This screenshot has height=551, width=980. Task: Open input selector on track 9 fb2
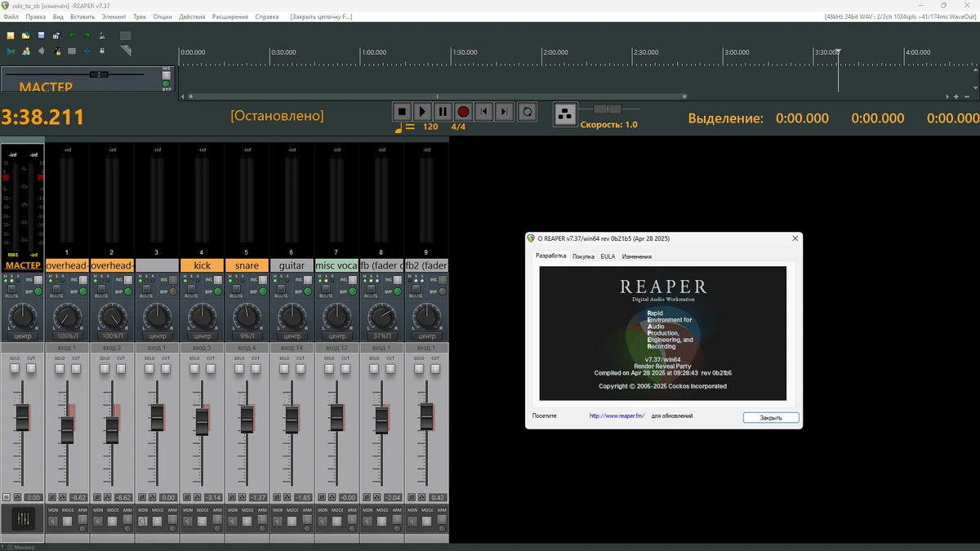point(426,348)
